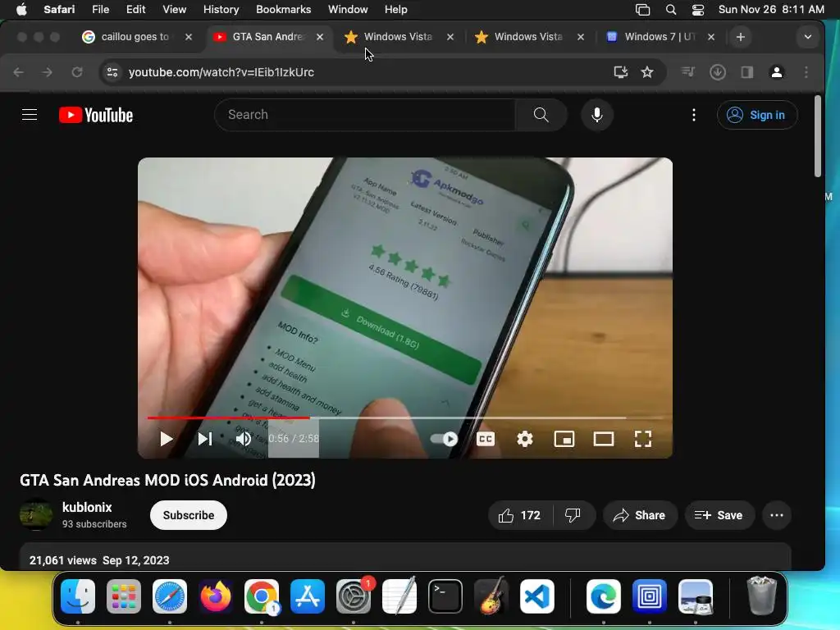840x630 pixels.
Task: Open Spotlight search in menu bar
Action: [x=671, y=10]
